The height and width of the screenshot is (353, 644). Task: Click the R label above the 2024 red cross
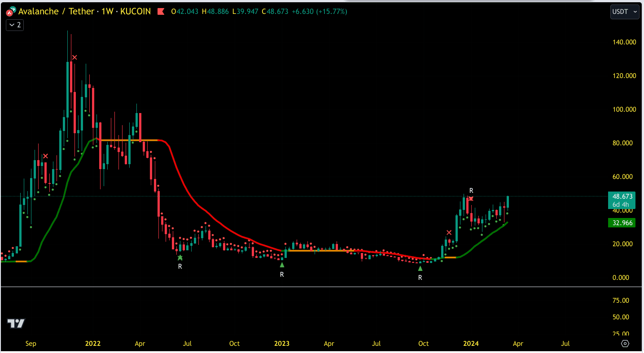[471, 191]
